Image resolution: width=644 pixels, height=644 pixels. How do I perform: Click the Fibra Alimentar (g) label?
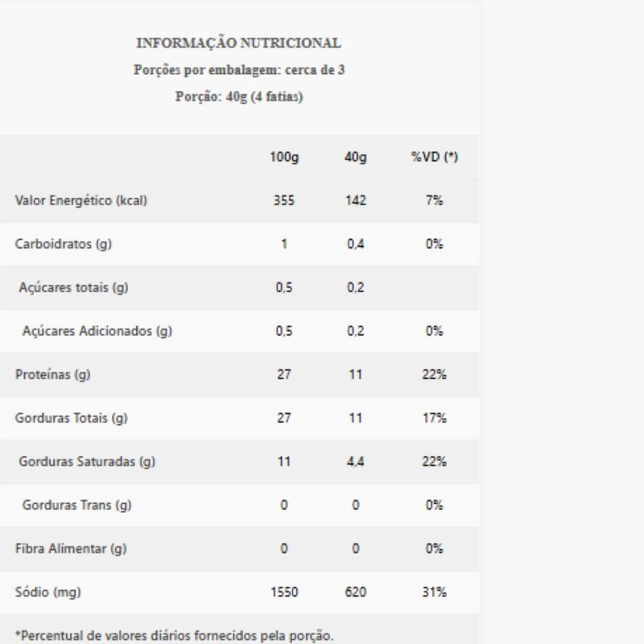coord(72,549)
